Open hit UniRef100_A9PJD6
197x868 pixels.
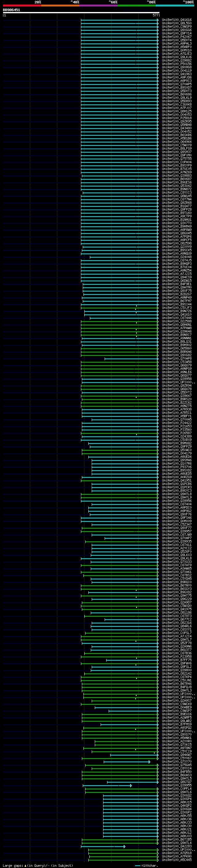pos(177,78)
